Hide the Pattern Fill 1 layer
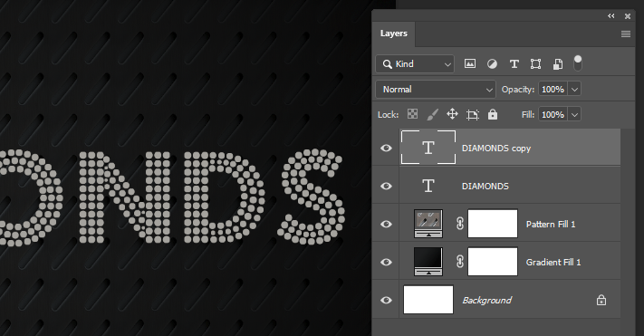644x336 pixels. tap(386, 224)
